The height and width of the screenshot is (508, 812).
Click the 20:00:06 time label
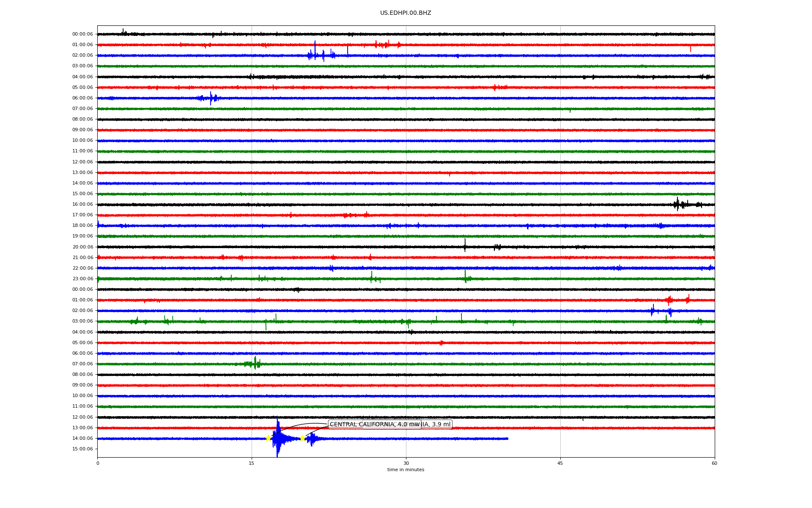click(82, 247)
